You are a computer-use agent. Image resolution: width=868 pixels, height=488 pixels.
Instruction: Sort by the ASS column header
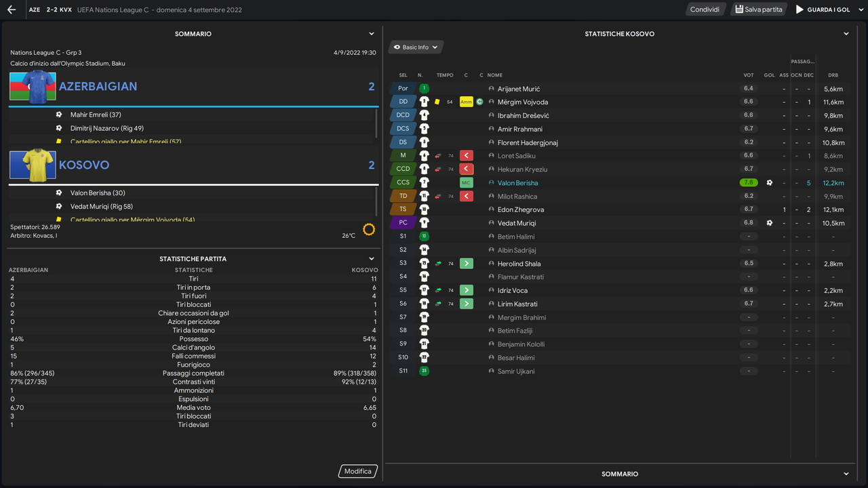(x=784, y=75)
